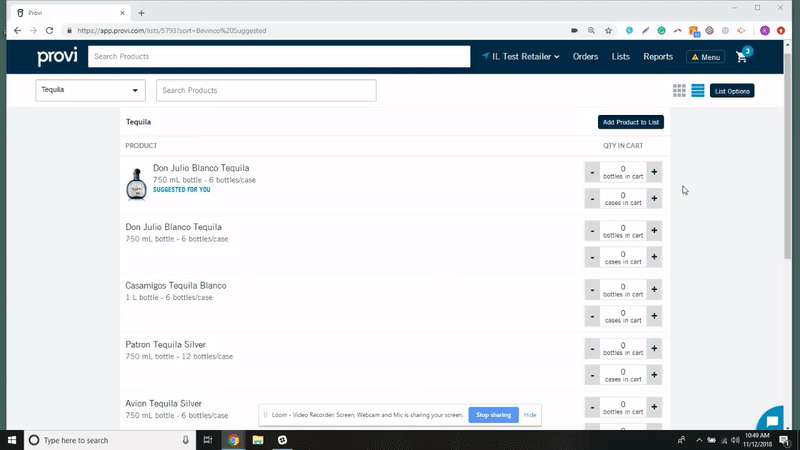Increase bottles for second Don Julio Blanco
The height and width of the screenshot is (450, 800).
click(x=654, y=231)
